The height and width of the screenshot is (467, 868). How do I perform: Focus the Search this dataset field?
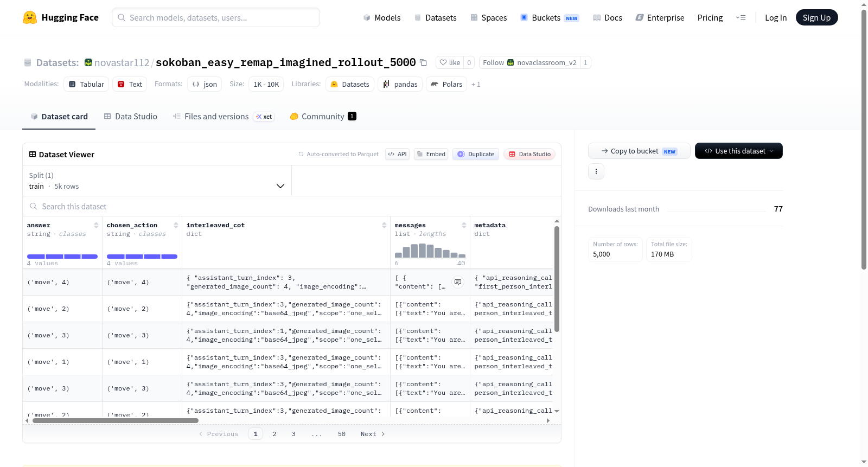coord(292,207)
